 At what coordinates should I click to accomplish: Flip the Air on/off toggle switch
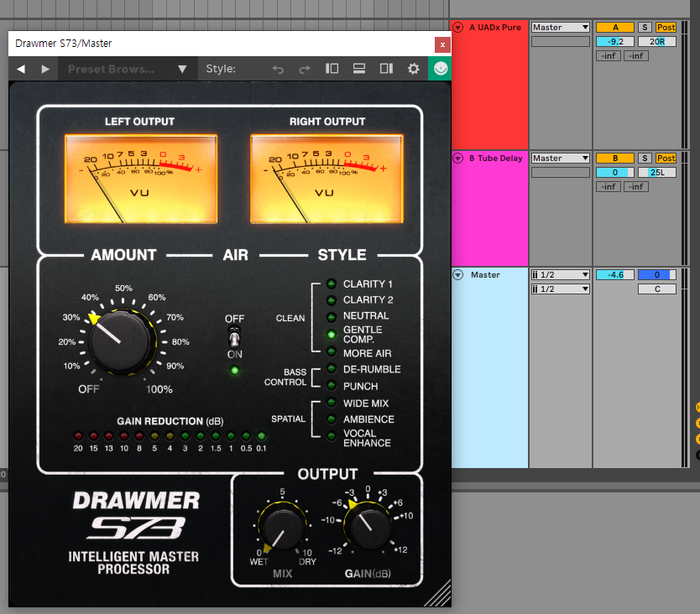pos(234,337)
